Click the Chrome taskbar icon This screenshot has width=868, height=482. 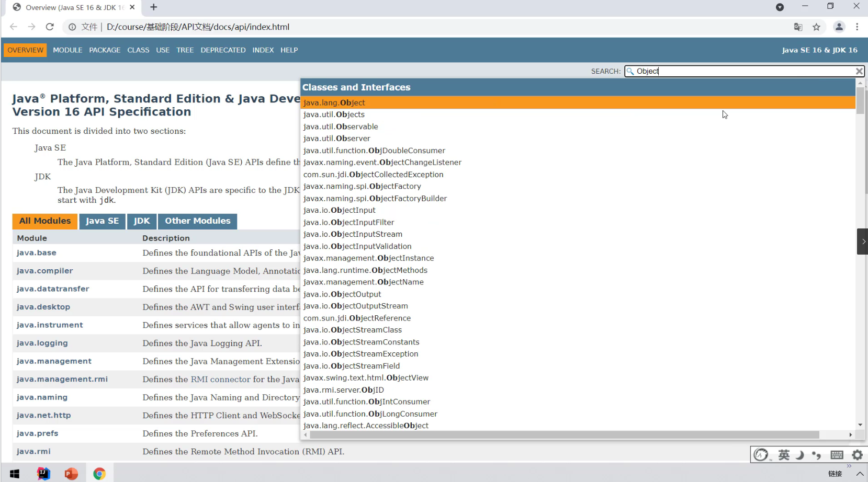pyautogui.click(x=99, y=474)
